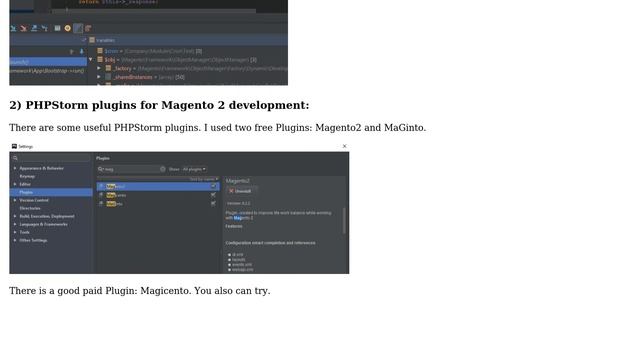
Task: Select the second plugin in results list
Action: [x=158, y=195]
